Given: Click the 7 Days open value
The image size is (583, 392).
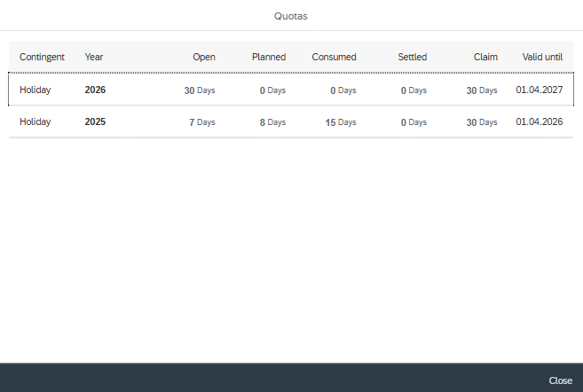Looking at the screenshot, I should [x=202, y=122].
